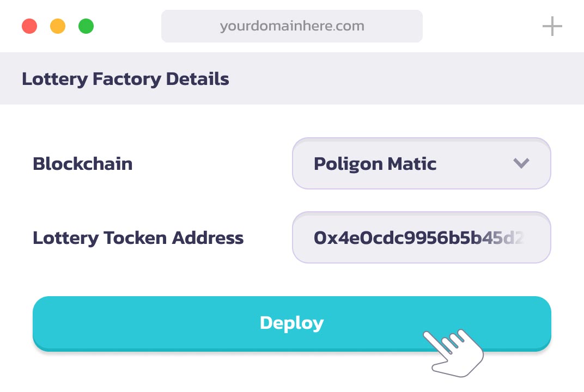Open the Blockchain network dropdown
584x392 pixels.
click(x=421, y=163)
